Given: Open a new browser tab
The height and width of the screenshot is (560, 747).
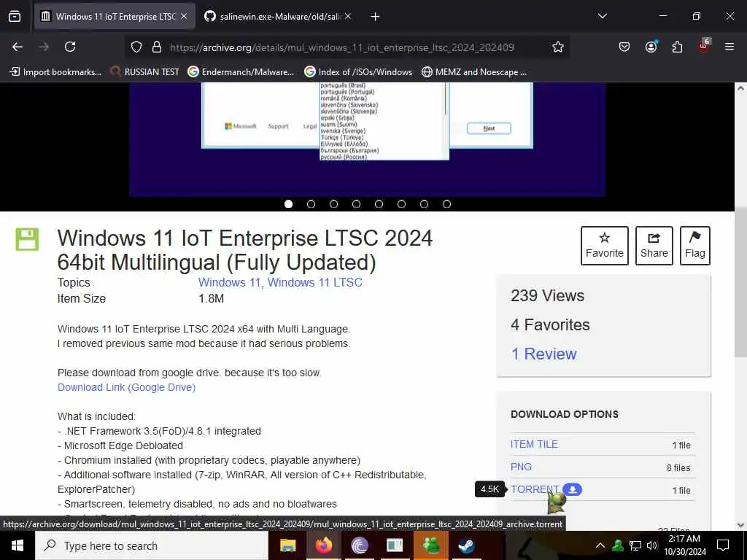Looking at the screenshot, I should coord(375,17).
